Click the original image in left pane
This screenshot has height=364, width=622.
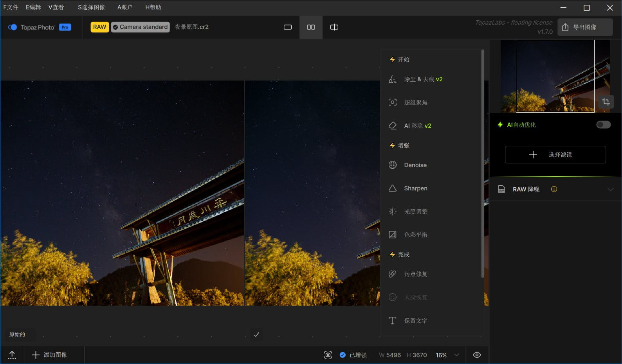pos(122,193)
